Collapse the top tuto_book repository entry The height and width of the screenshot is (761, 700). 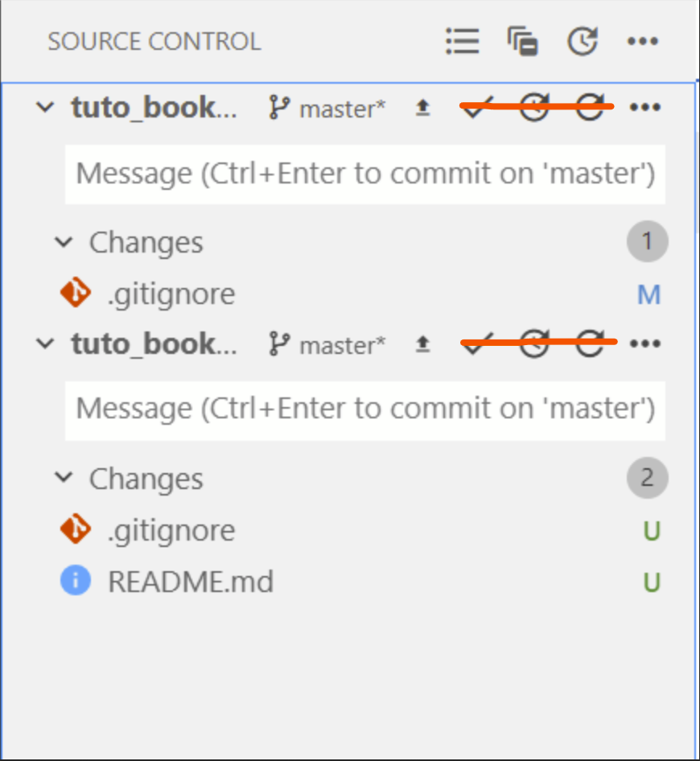point(45,107)
